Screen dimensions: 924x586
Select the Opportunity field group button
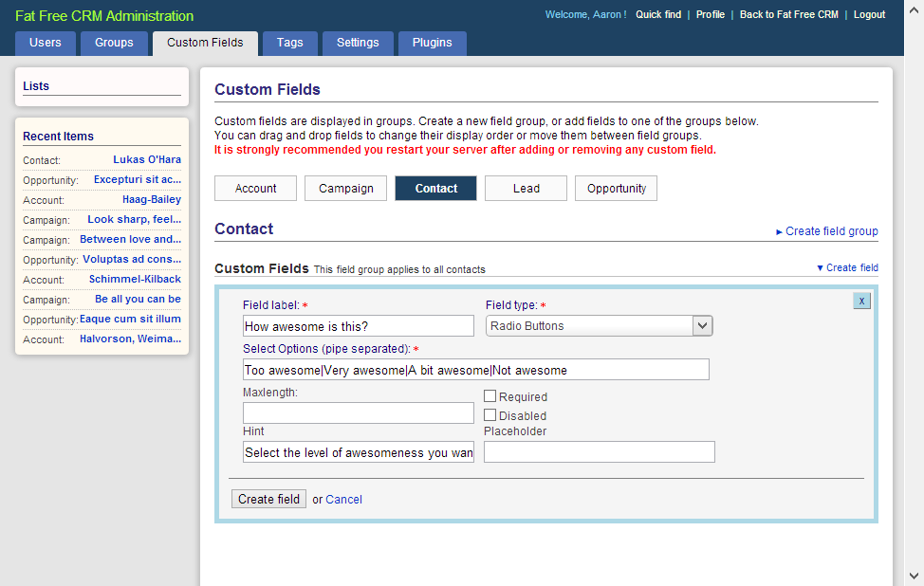pyautogui.click(x=616, y=189)
